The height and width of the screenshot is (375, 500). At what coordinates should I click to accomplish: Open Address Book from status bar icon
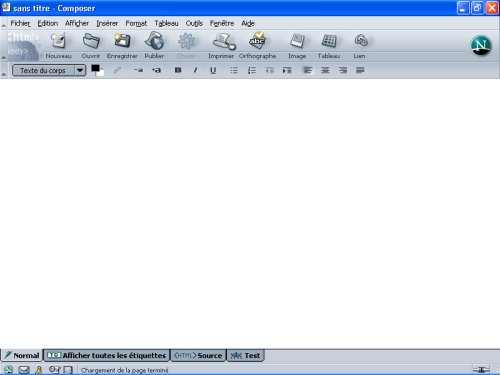pyautogui.click(x=68, y=370)
